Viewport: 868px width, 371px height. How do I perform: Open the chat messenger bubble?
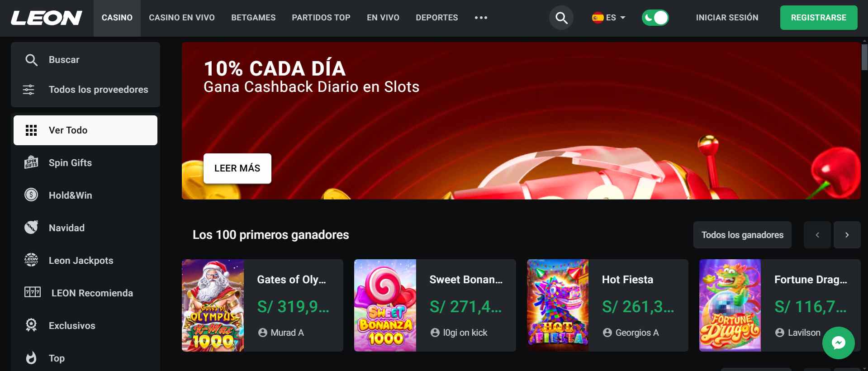click(838, 343)
